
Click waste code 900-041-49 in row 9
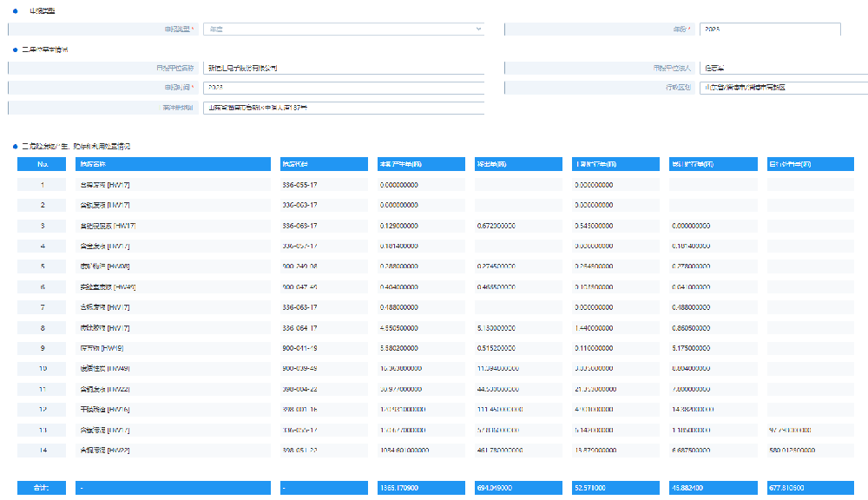[x=299, y=348]
